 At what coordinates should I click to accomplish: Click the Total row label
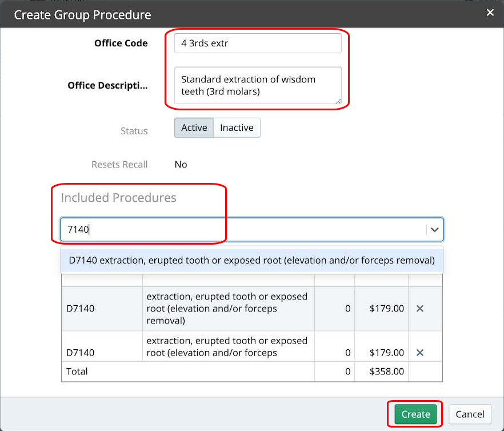coord(77,372)
